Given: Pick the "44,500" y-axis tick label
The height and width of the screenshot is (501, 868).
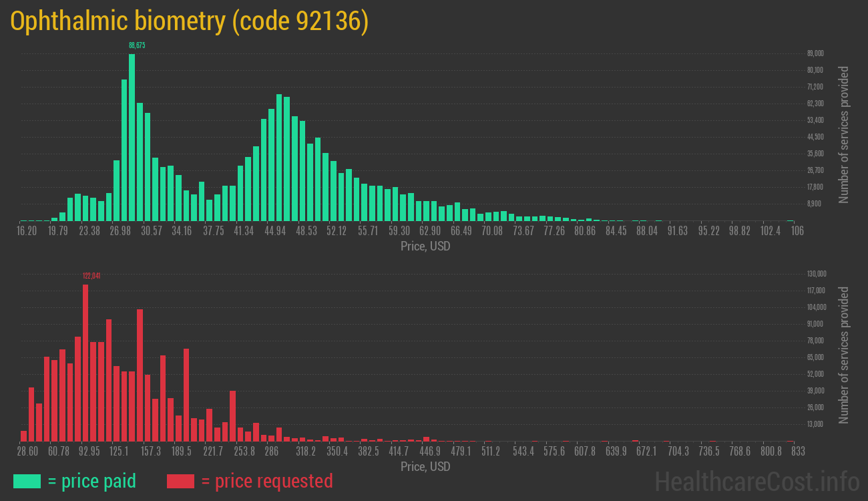Looking at the screenshot, I should (x=815, y=137).
